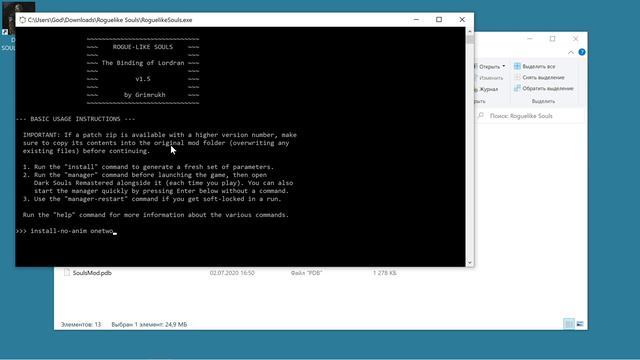This screenshot has height=360, width=640.
Task: Open the Explorer help icon
Action: (582, 52)
